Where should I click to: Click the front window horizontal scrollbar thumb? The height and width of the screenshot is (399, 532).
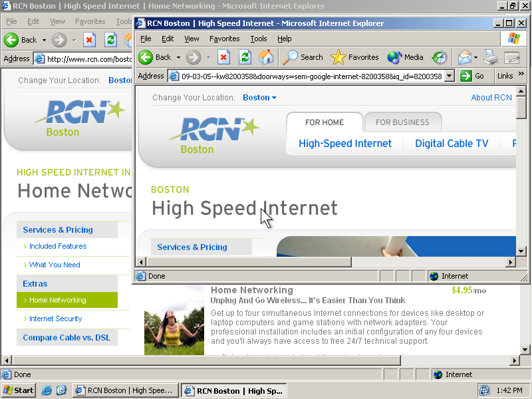click(x=249, y=262)
